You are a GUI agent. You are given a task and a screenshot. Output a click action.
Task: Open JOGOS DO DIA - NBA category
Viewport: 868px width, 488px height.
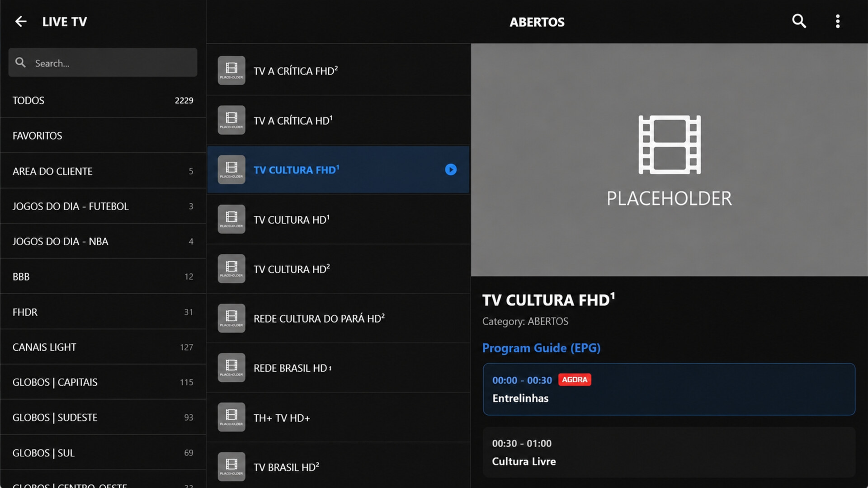click(x=103, y=241)
